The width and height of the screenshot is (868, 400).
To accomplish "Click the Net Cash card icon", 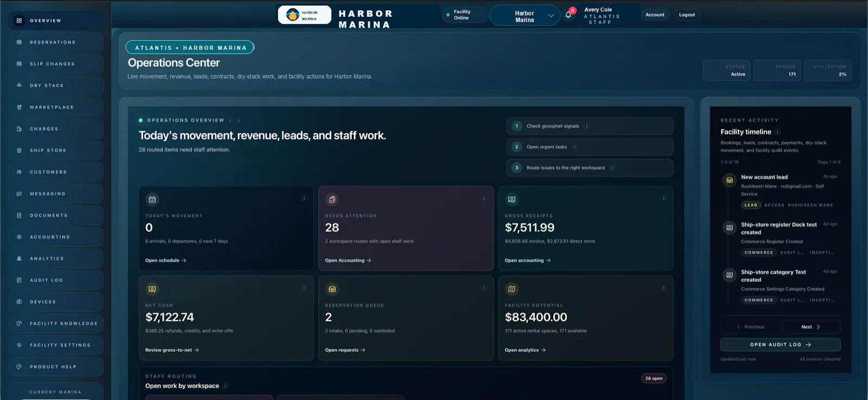I will click(x=152, y=289).
